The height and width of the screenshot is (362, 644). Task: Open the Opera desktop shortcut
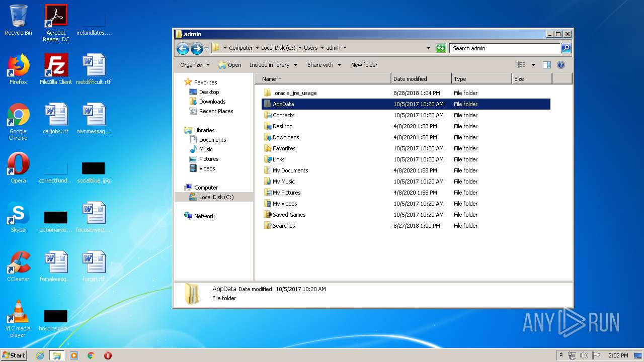[x=18, y=168]
